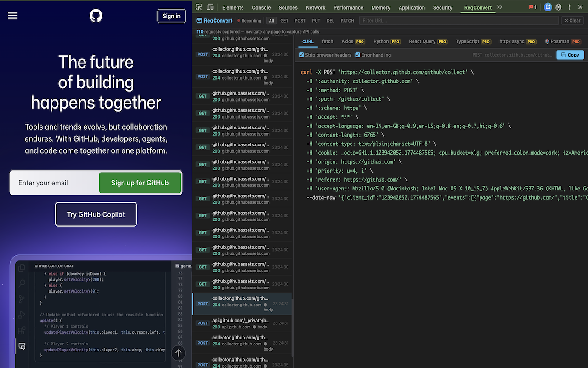Open the Memory tab

tap(381, 7)
